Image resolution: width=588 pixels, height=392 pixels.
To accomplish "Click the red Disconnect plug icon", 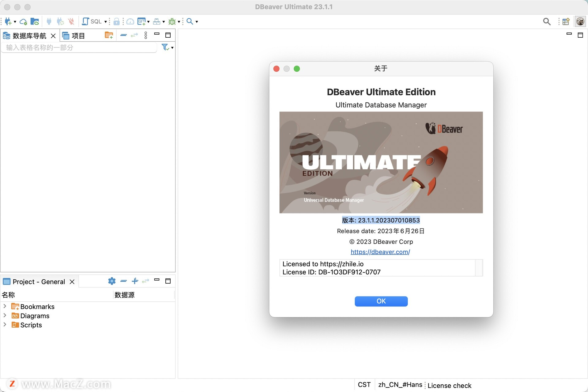I will click(x=71, y=21).
